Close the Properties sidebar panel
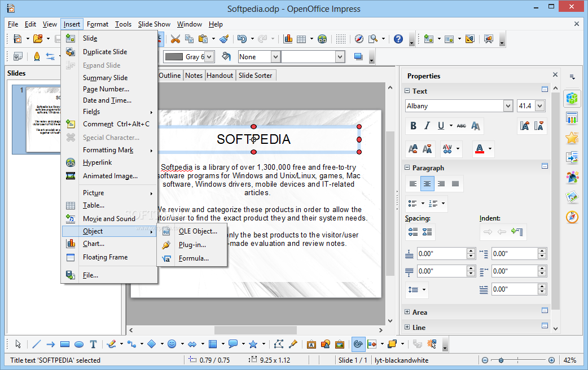 555,74
